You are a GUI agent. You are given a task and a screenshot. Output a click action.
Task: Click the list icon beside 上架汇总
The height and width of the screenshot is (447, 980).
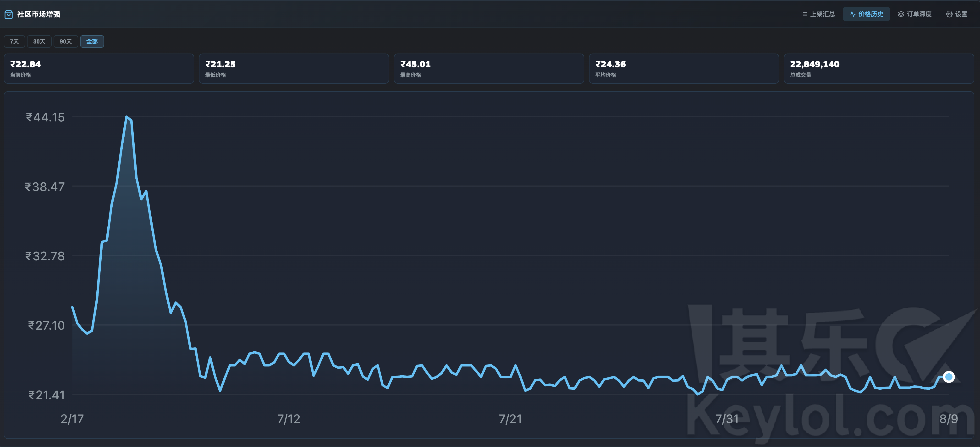[804, 14]
